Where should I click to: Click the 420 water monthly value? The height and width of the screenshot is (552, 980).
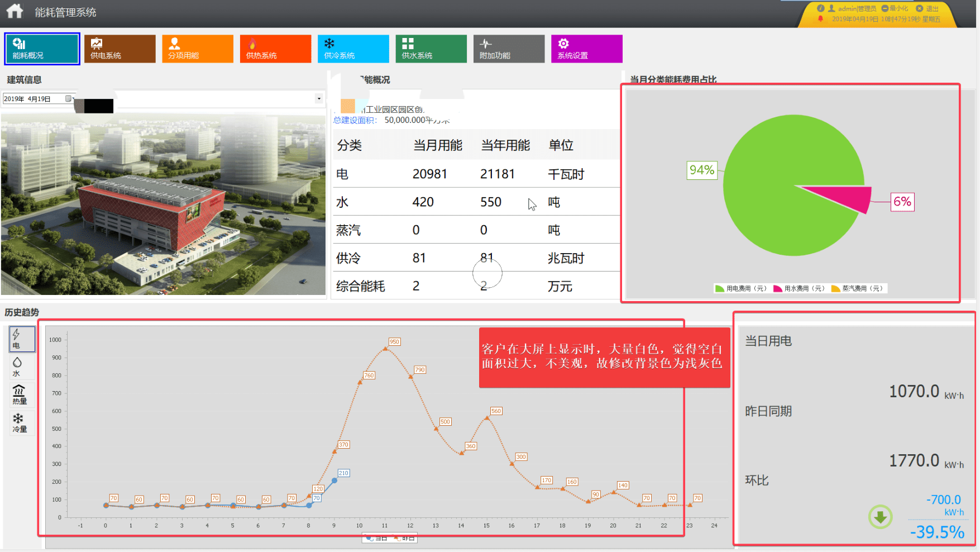tap(423, 202)
